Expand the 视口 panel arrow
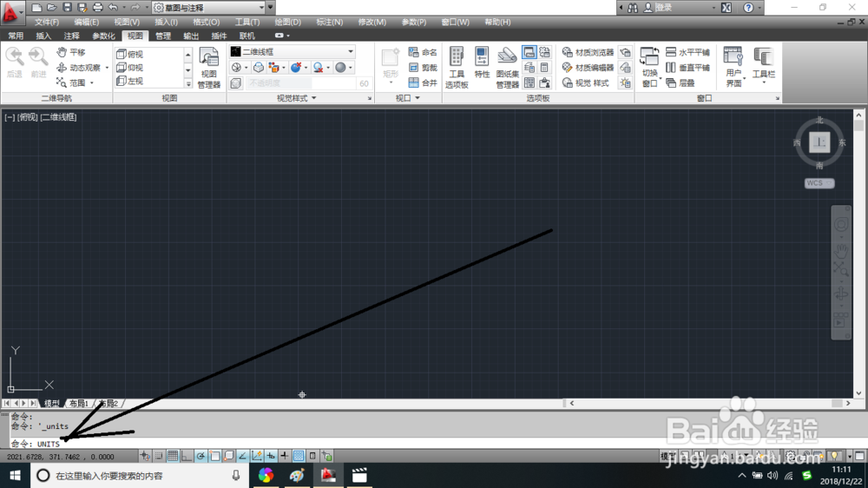The image size is (868, 488). [418, 98]
